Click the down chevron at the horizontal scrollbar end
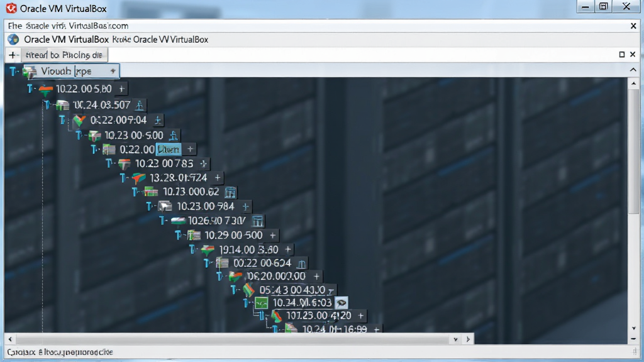The image size is (644, 362). pos(455,339)
